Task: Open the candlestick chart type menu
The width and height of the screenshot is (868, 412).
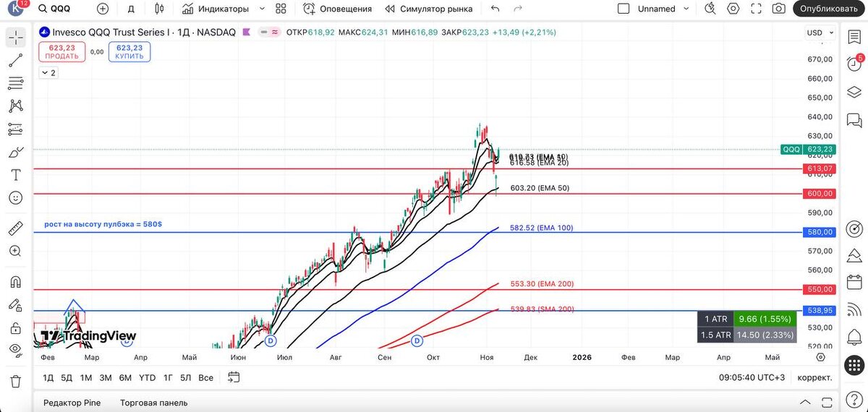Action: [x=159, y=9]
